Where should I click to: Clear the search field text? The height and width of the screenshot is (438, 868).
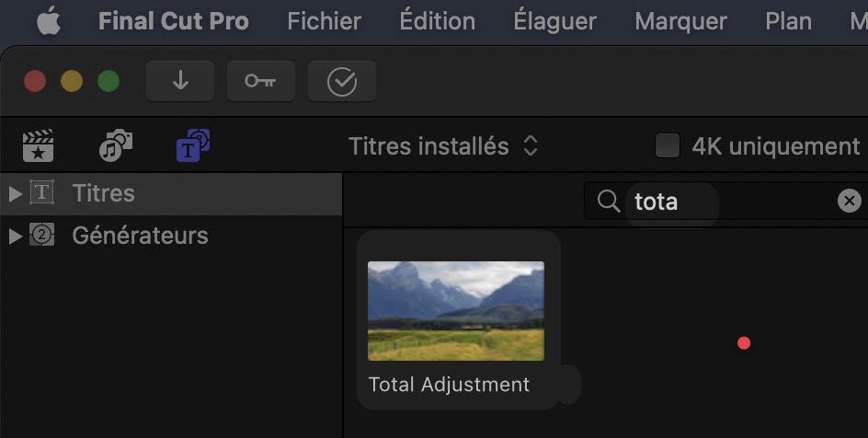point(850,201)
